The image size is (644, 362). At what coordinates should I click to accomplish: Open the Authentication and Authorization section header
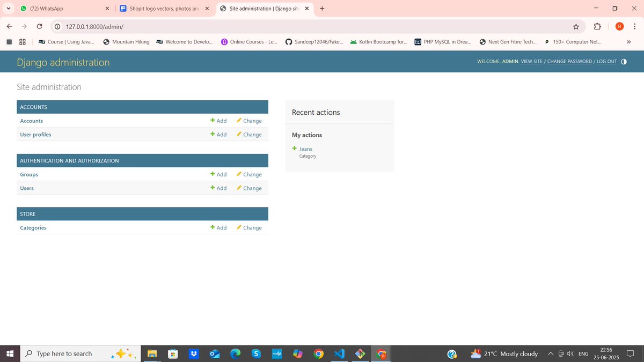pos(69,161)
